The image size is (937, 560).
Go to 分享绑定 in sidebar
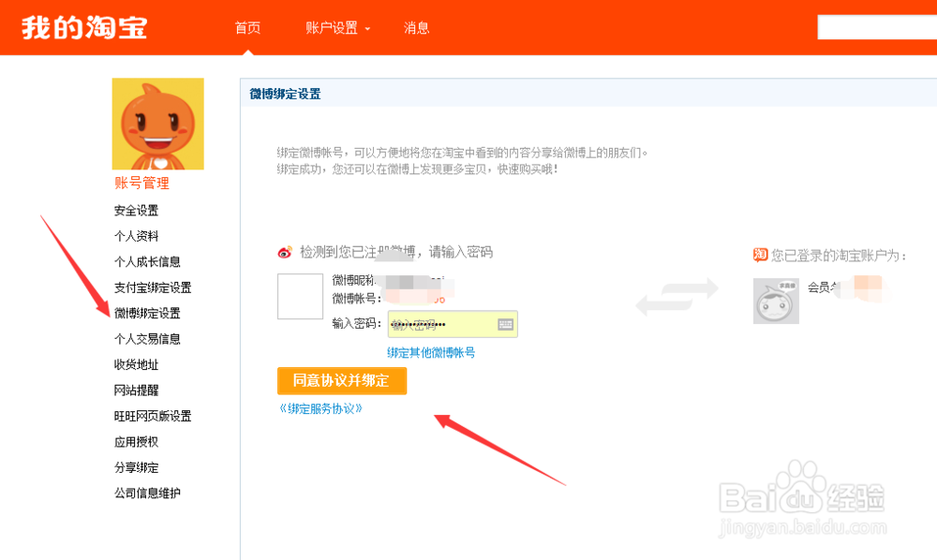tap(136, 467)
